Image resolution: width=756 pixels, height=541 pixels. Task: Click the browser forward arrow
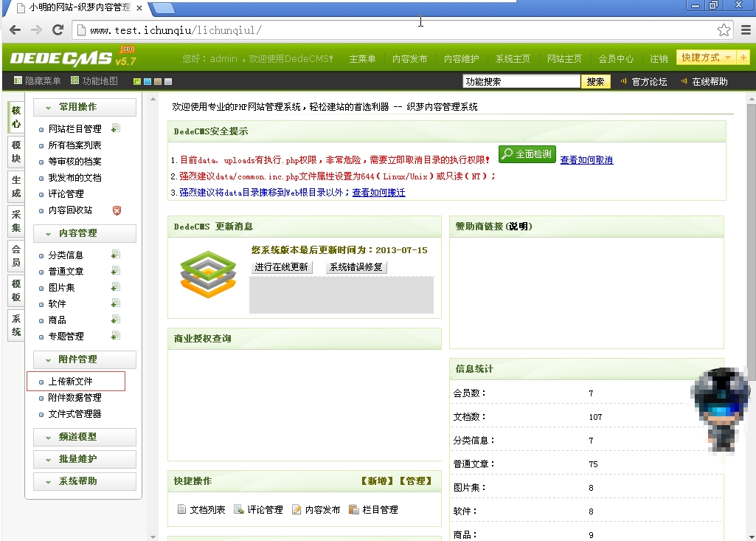pos(36,30)
